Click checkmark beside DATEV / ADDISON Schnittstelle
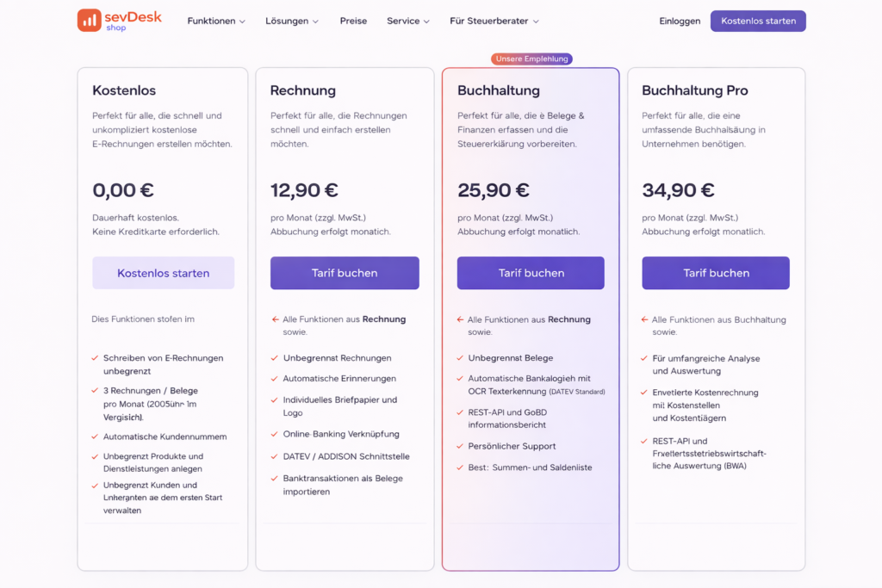This screenshot has width=882, height=588. click(x=275, y=456)
